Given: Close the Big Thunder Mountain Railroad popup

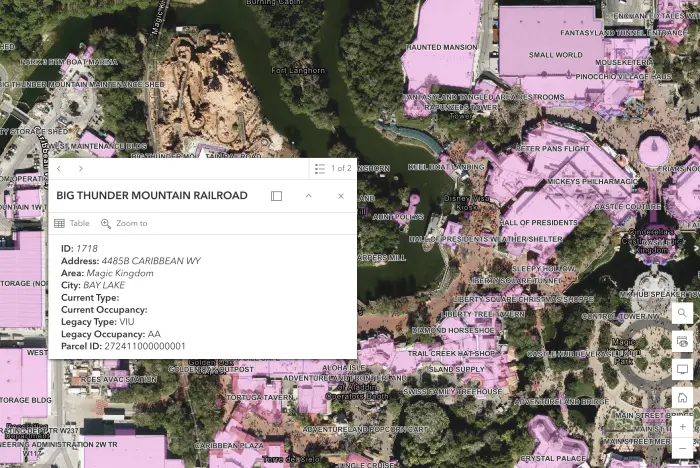Looking at the screenshot, I should (x=340, y=196).
